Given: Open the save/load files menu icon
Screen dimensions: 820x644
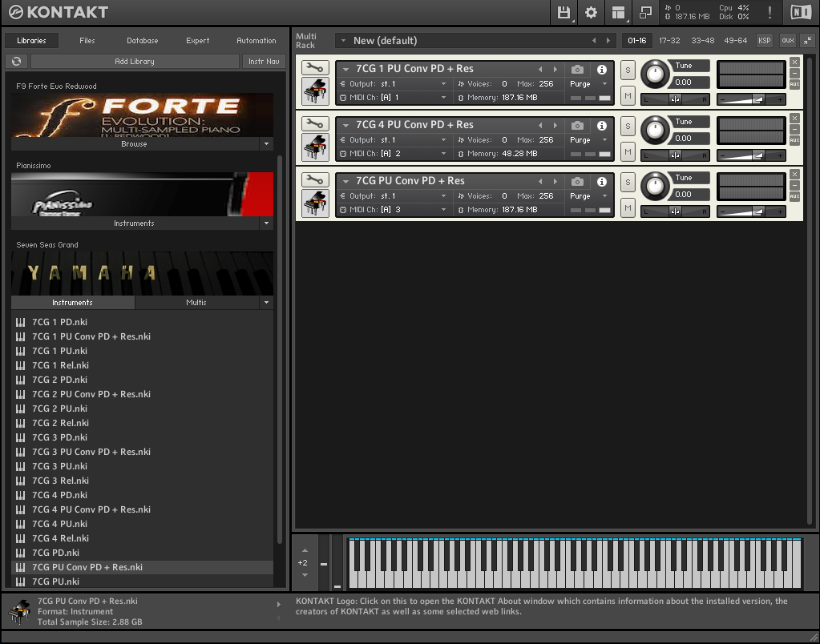Looking at the screenshot, I should click(563, 13).
